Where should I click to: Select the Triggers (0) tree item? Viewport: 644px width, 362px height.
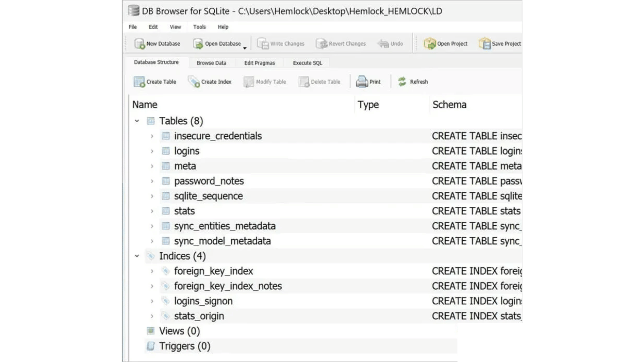(x=185, y=346)
